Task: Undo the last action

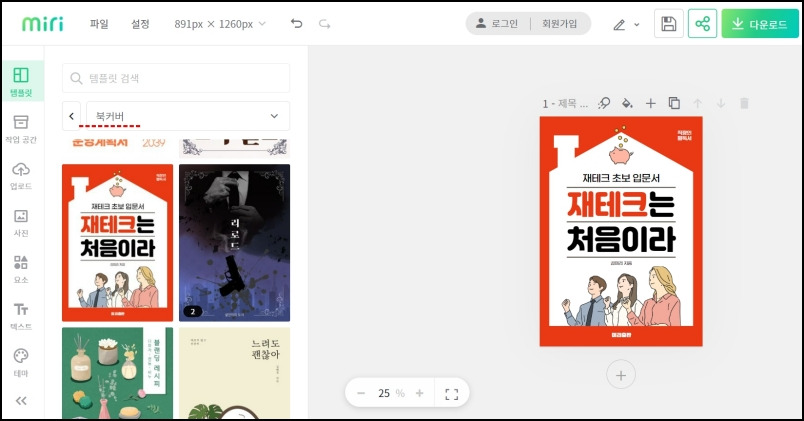Action: 296,24
